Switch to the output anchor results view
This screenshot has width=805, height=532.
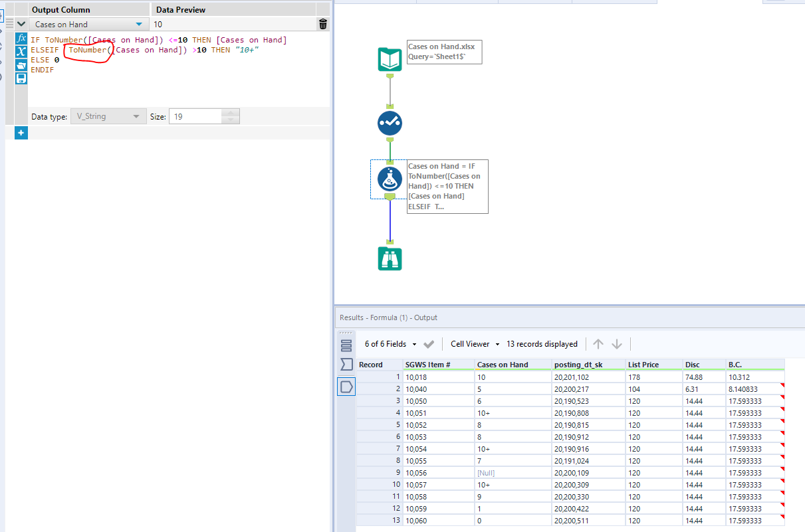tap(346, 387)
